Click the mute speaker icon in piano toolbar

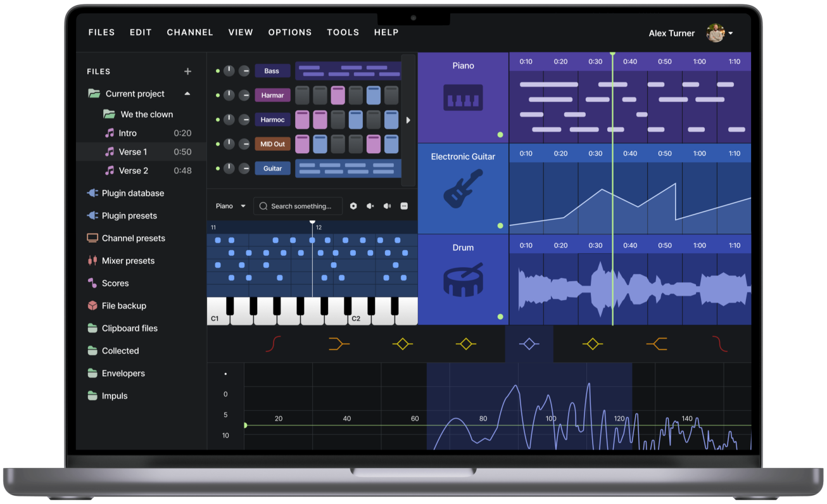pyautogui.click(x=370, y=206)
